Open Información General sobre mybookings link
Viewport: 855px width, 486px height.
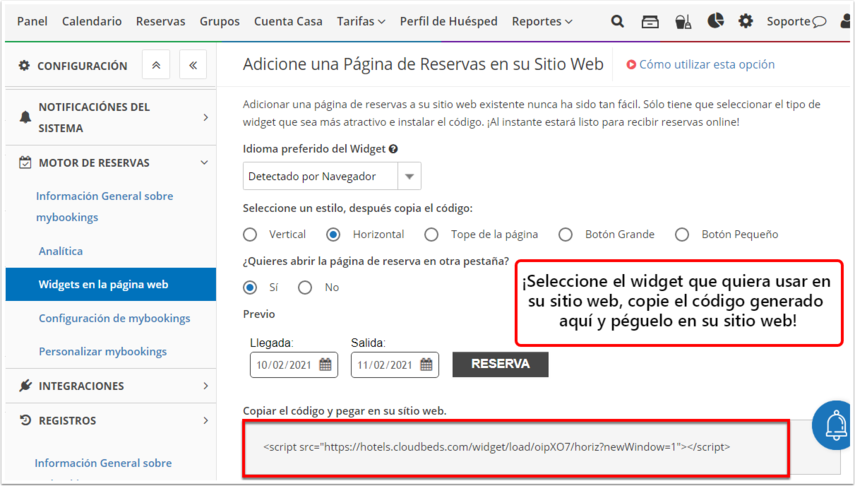[x=105, y=206]
